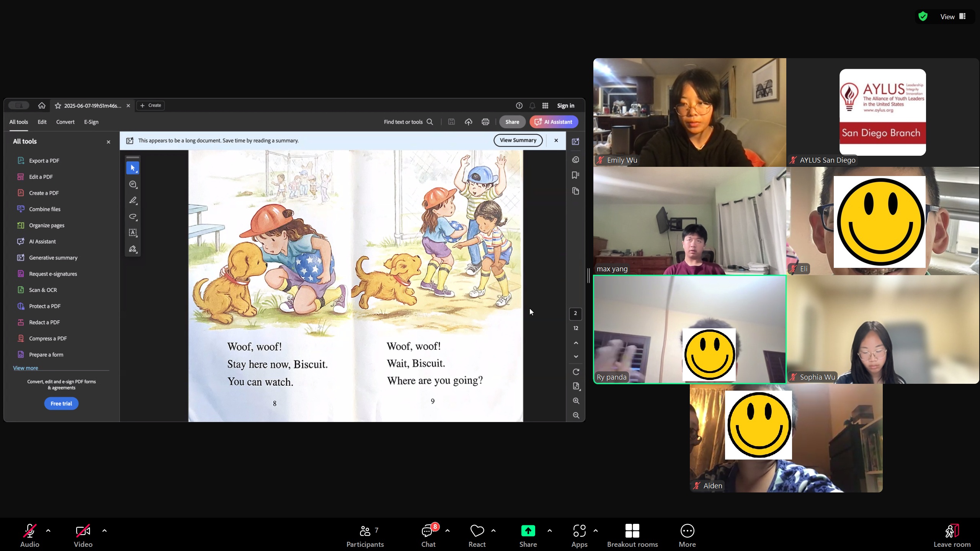Open the Zoom Chat panel
This screenshot has height=551, width=980.
pos(428,535)
